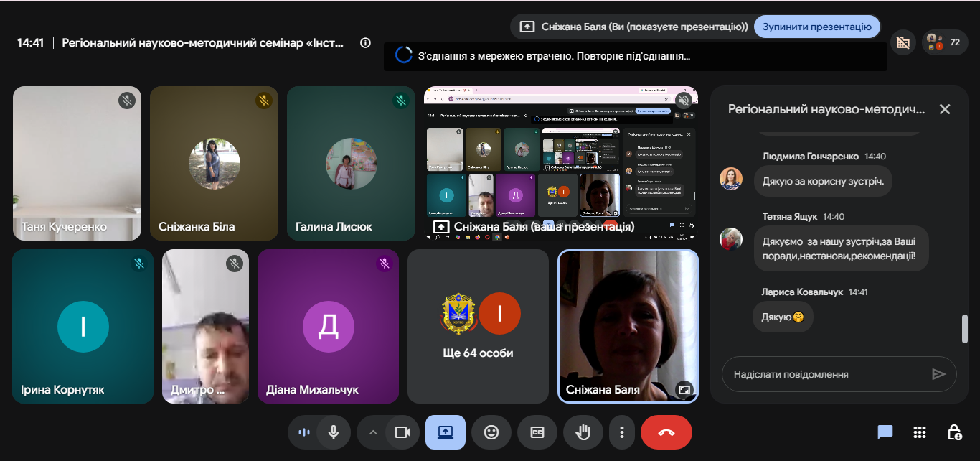Click the audio level indicator left of microphone
Viewport: 980px width, 461px height.
pos(303,432)
